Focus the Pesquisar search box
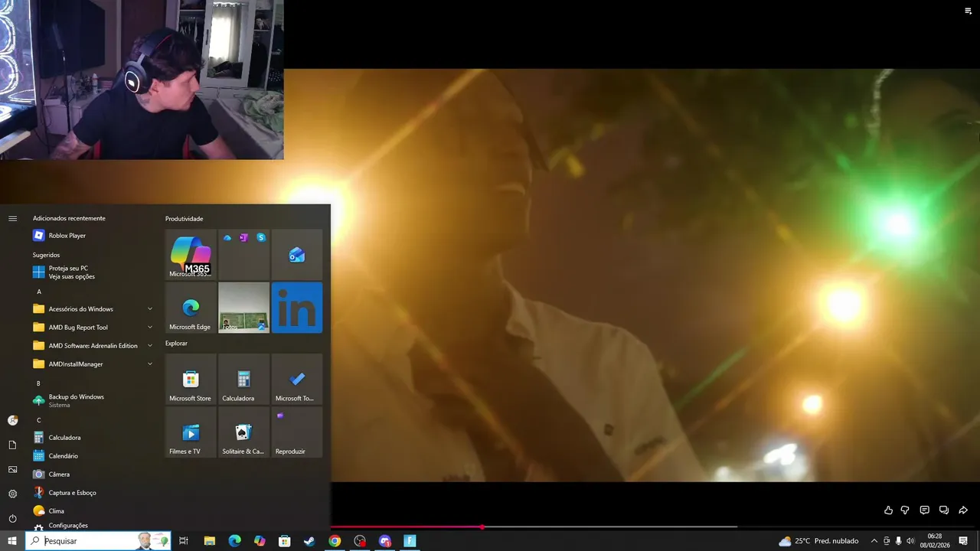This screenshot has height=551, width=980. (x=98, y=541)
